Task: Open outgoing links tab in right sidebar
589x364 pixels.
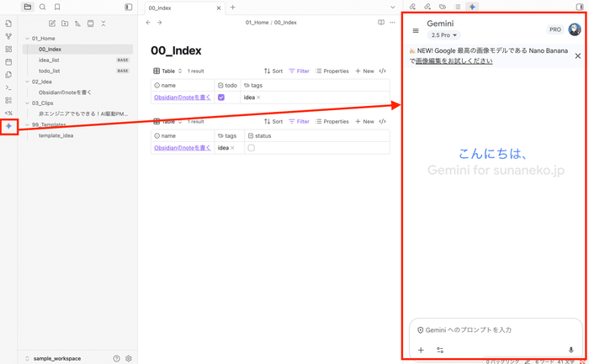Action: (427, 7)
